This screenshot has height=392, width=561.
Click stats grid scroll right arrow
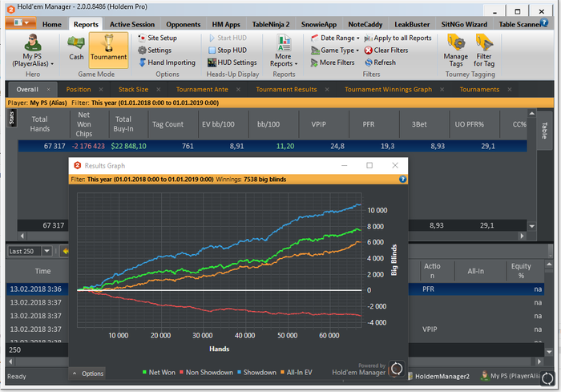522,236
